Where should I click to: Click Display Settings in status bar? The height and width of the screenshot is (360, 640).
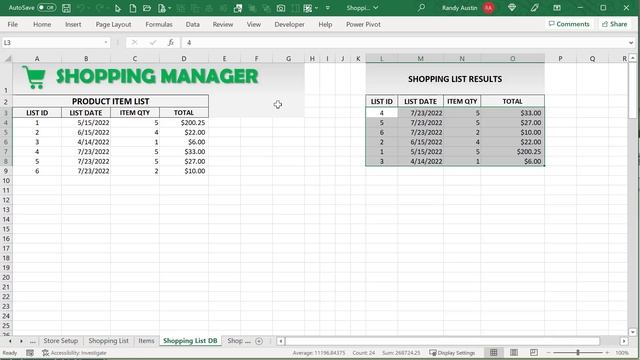coord(452,353)
